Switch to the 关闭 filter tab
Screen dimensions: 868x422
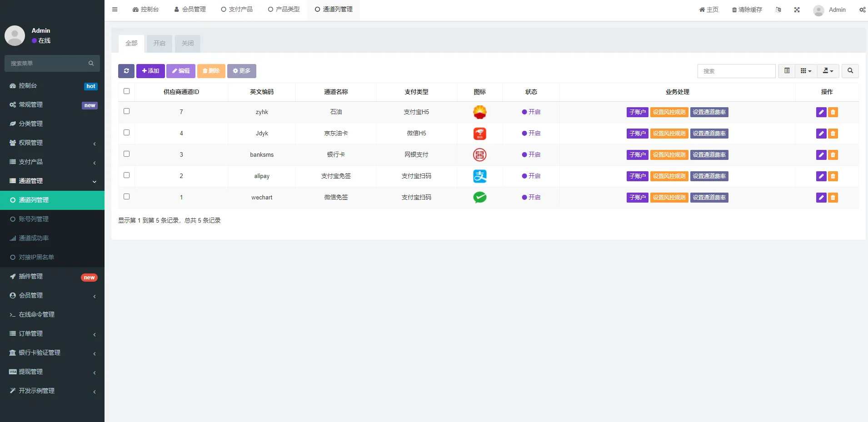(188, 44)
